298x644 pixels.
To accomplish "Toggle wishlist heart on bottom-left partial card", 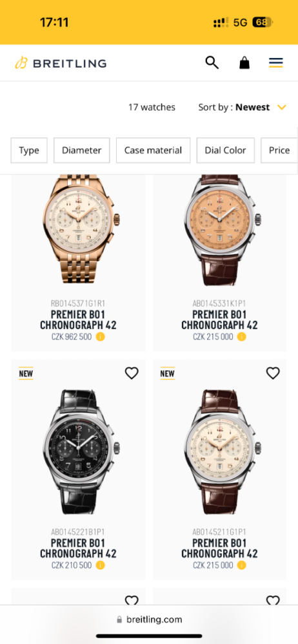I will (x=132, y=600).
